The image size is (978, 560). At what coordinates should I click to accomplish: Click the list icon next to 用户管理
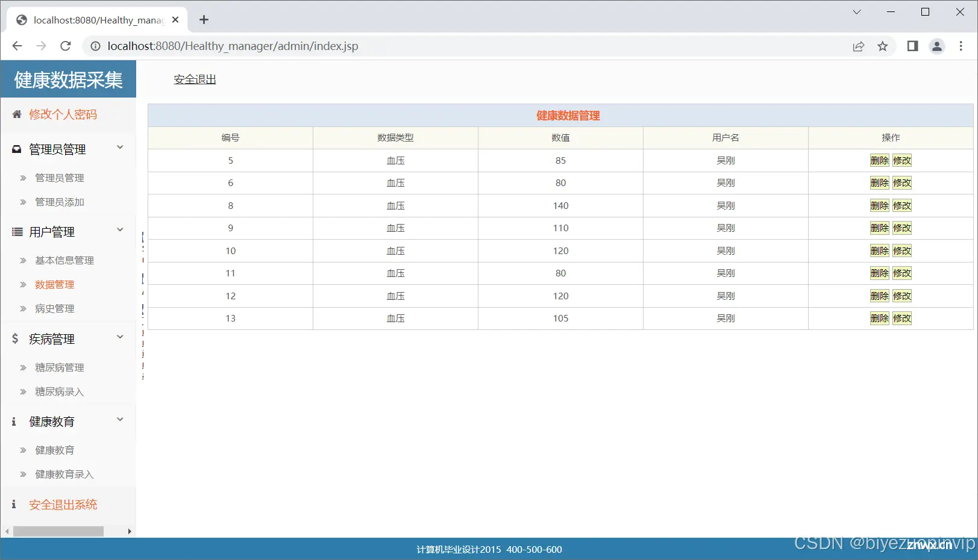point(17,232)
